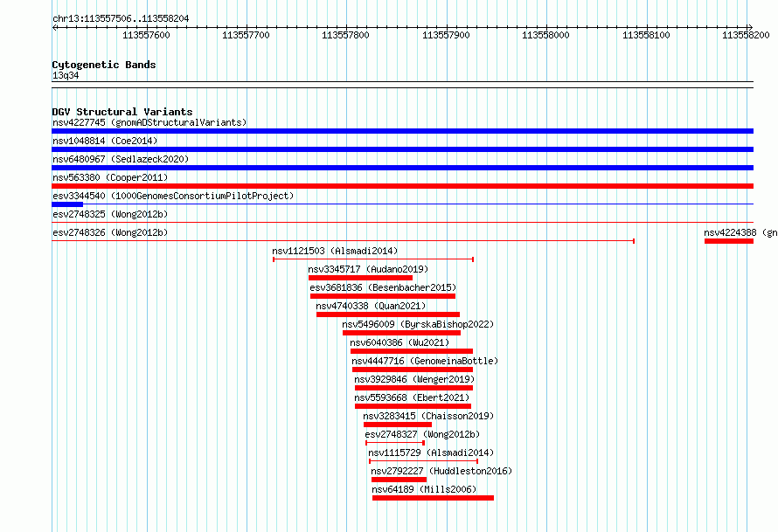The image size is (778, 532).
Task: Click the red bar under nsv64189 (Mills2006)
Action: (434, 498)
